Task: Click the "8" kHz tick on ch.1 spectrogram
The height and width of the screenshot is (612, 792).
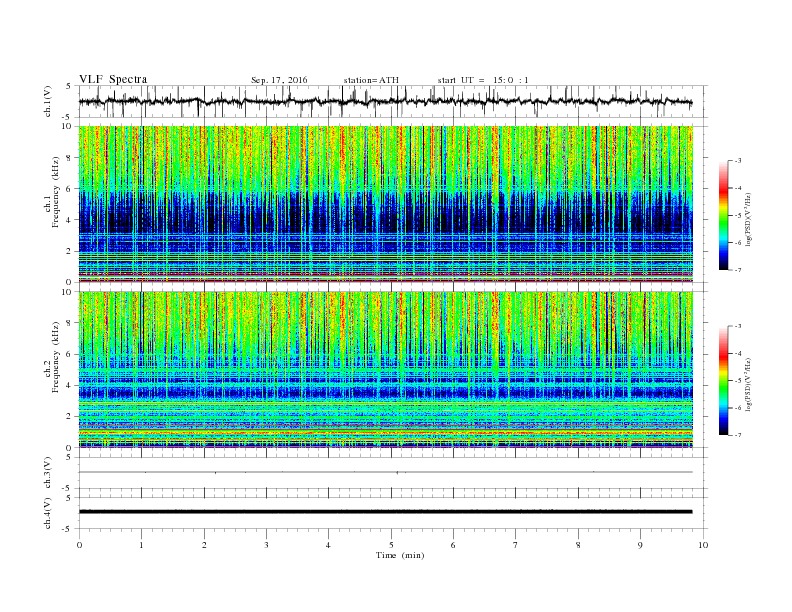Action: (x=69, y=158)
